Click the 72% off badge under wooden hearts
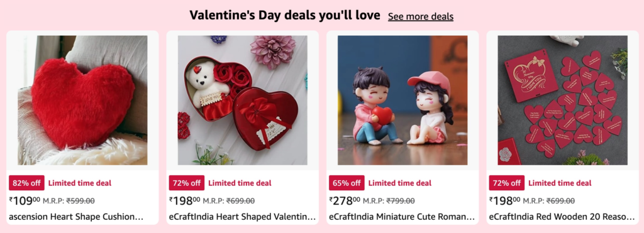Viewport: 644px width, 233px height. tap(506, 183)
